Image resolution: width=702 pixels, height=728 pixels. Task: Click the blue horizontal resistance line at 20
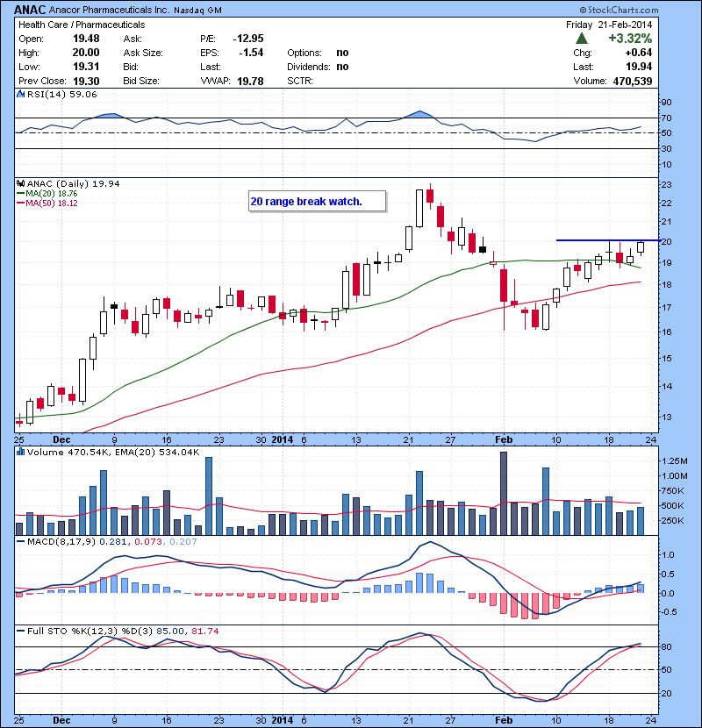click(608, 240)
